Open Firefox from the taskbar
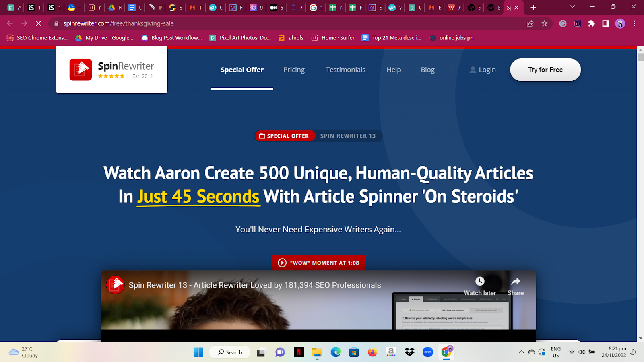The width and height of the screenshot is (644, 362). (x=372, y=352)
